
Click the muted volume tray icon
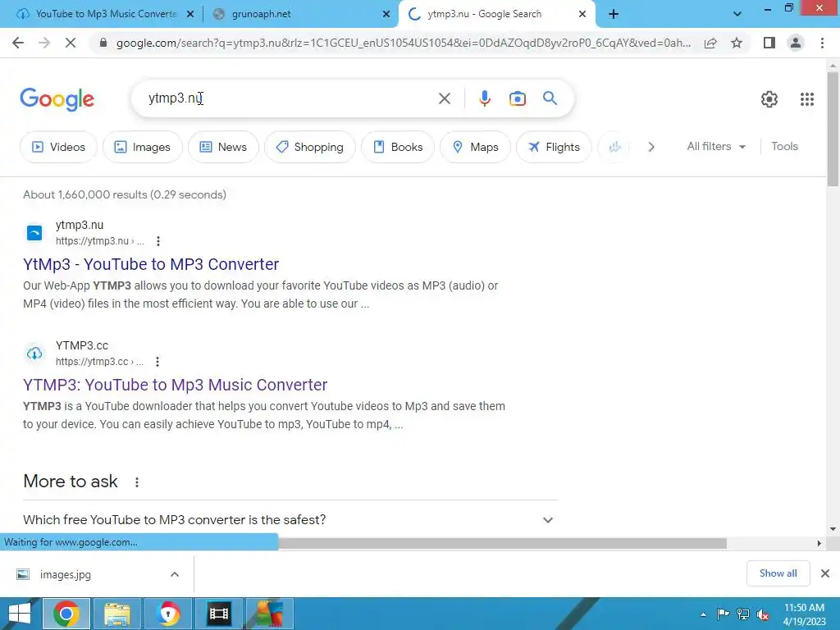tap(762, 614)
